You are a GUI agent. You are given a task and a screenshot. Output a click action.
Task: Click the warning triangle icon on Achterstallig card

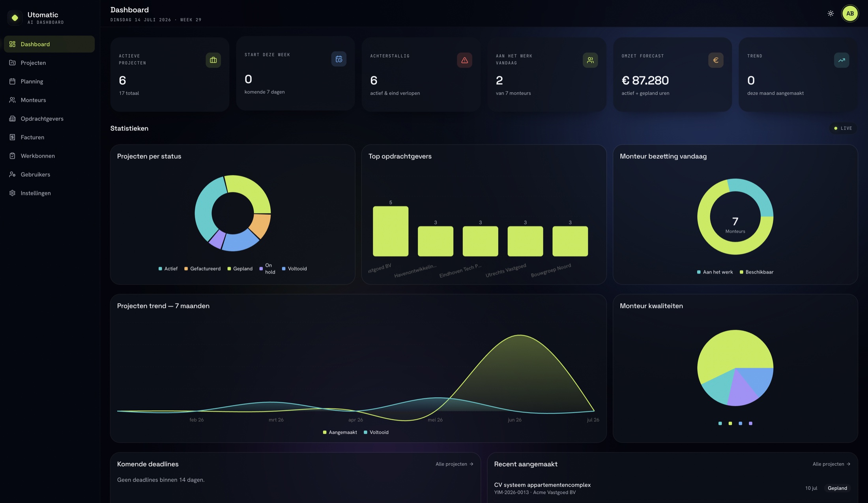[x=464, y=60]
